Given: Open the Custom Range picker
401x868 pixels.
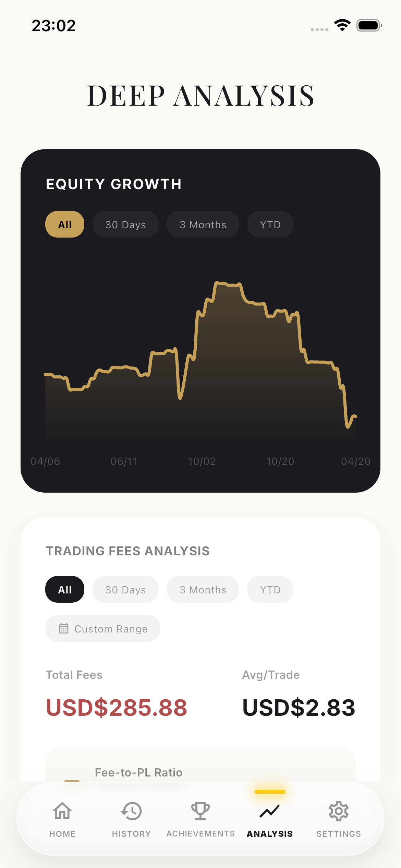Looking at the screenshot, I should point(103,629).
